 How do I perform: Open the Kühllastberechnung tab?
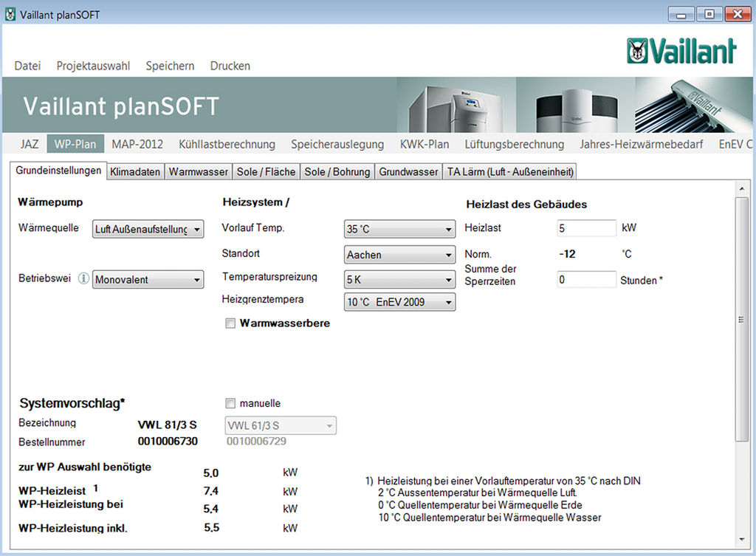coord(227,144)
